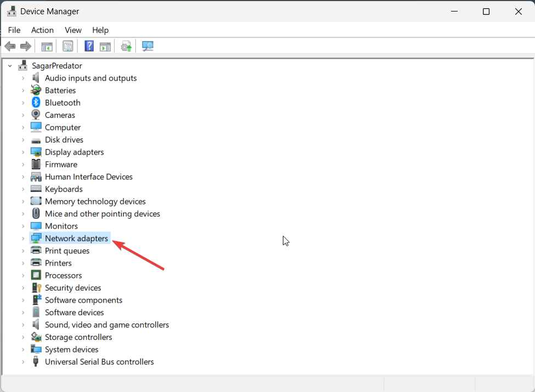Select Memory technology devices label
The height and width of the screenshot is (392, 535).
95,201
